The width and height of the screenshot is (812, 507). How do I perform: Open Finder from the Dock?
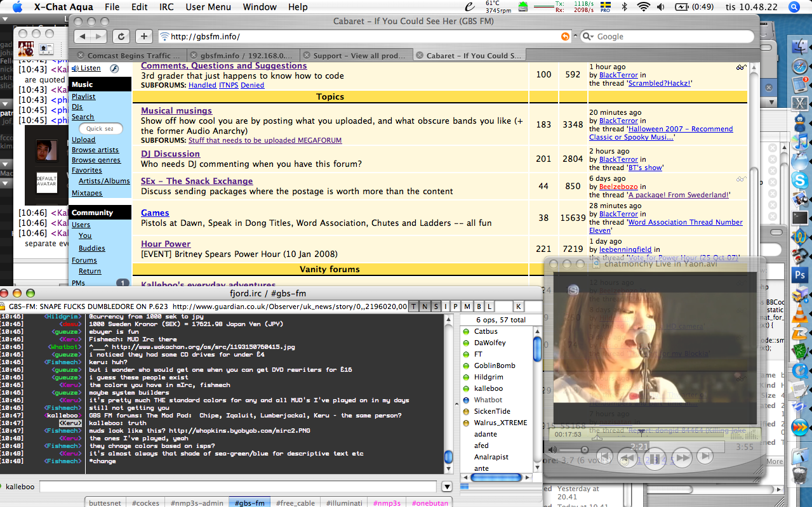(x=799, y=46)
